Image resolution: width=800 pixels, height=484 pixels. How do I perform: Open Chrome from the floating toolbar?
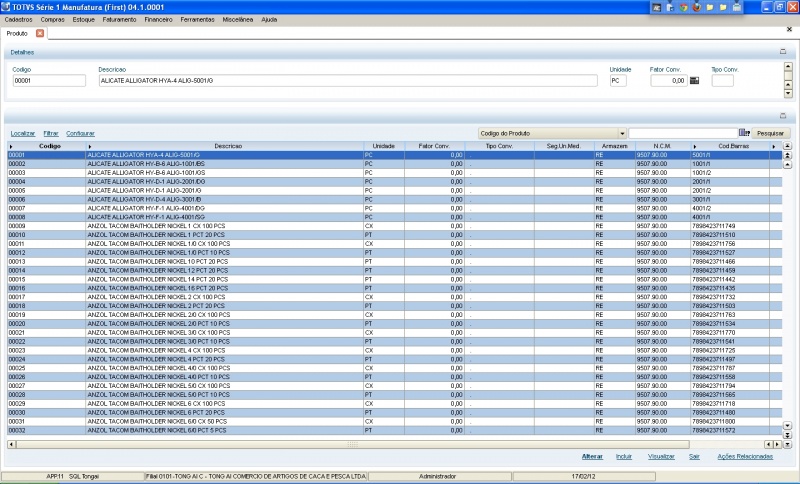click(682, 6)
